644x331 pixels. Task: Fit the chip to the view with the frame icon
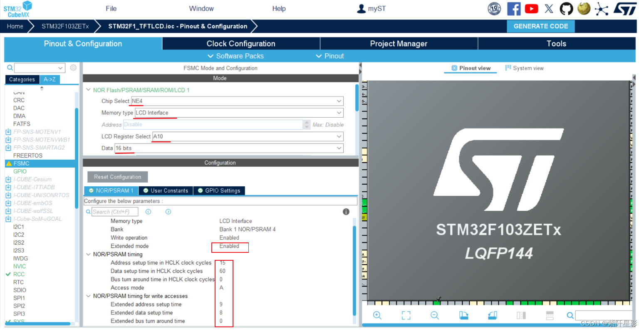[406, 315]
